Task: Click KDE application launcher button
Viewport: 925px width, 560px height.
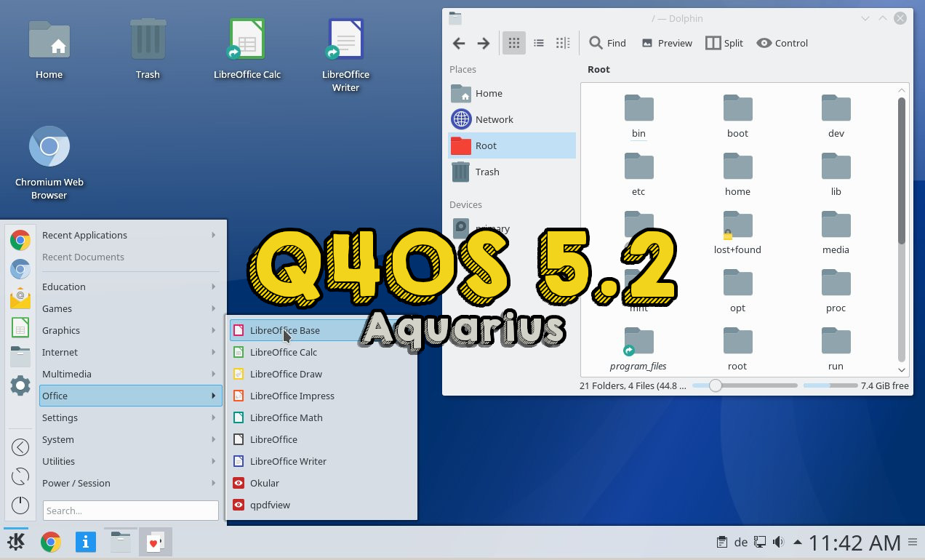Action: coord(16,543)
